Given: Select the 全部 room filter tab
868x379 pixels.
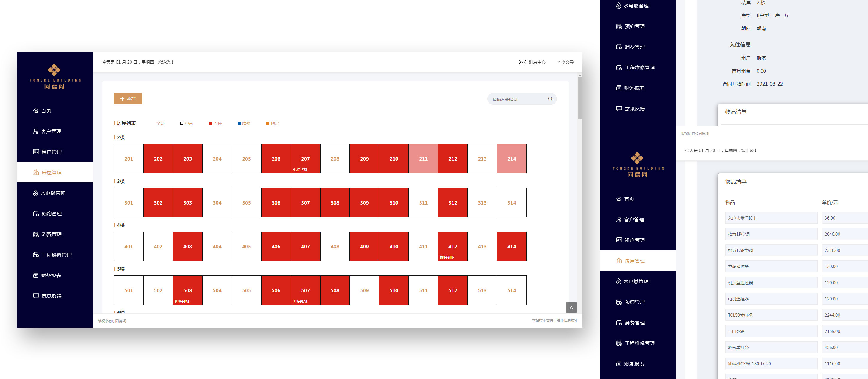Looking at the screenshot, I should point(160,123).
